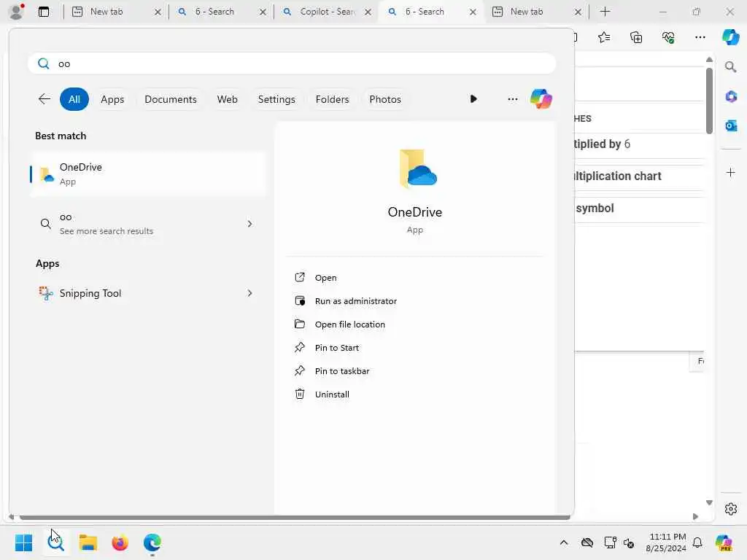Click the Edge Copilot sidebar icon
The height and width of the screenshot is (560, 747).
730,36
